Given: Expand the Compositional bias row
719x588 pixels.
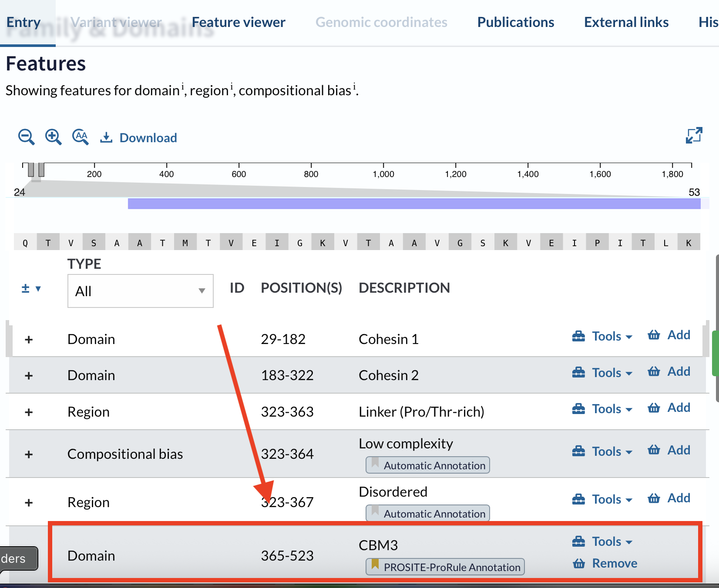Looking at the screenshot, I should pos(28,454).
